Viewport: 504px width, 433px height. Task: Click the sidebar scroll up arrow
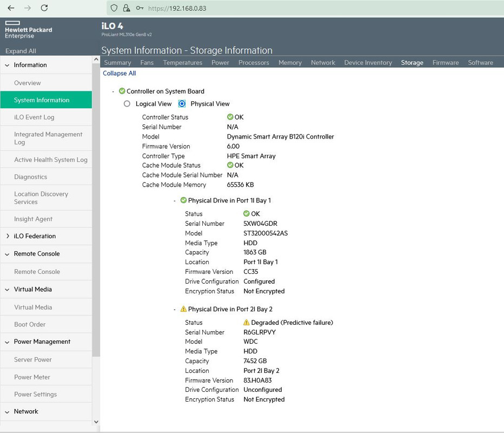[96, 60]
